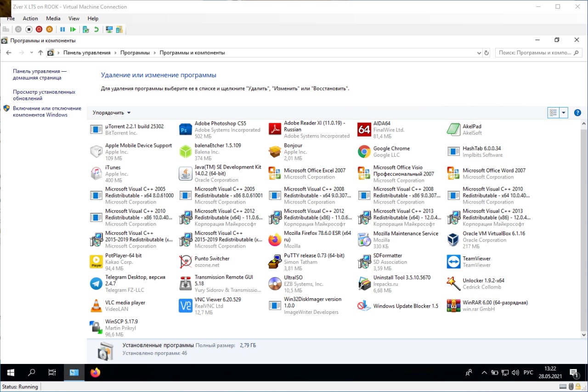Click the orange Save state toolbar icon
Viewport: 588px width, 392px height.
50,29
